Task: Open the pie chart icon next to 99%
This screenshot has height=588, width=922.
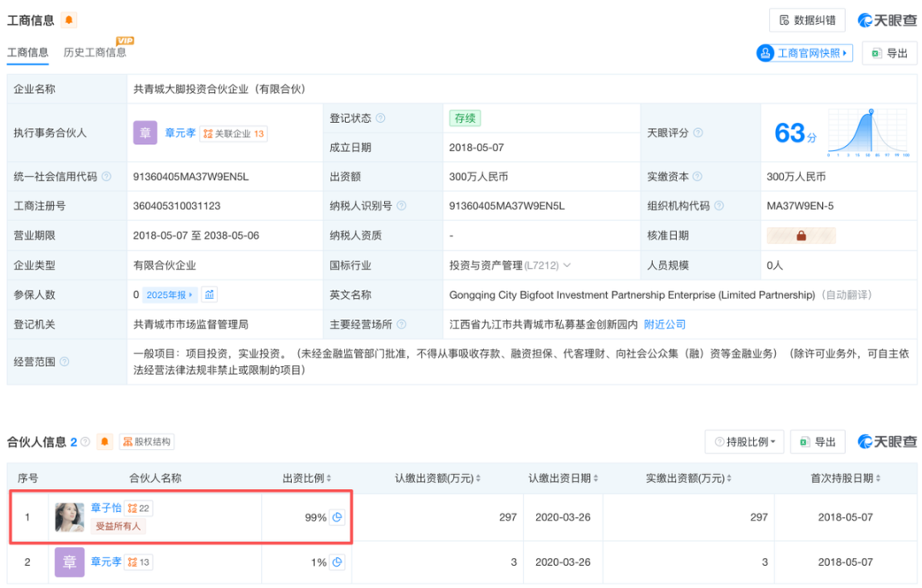Action: coord(337,517)
